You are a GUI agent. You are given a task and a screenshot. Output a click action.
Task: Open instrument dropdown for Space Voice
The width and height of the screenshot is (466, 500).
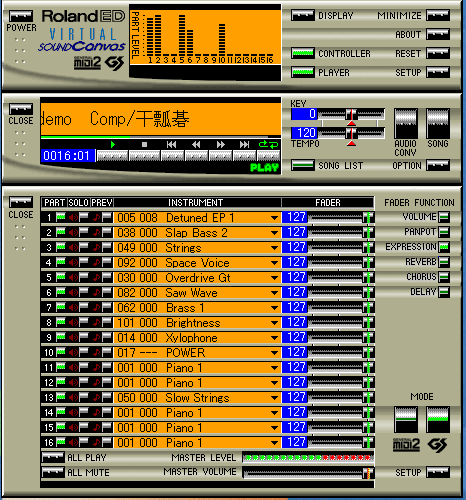(x=274, y=263)
